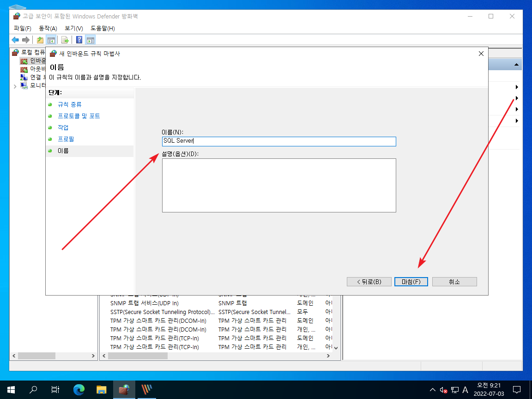Select the SSTP(Secure Socket Tunneling Protocol) row
This screenshot has width=532, height=399.
tap(221, 312)
